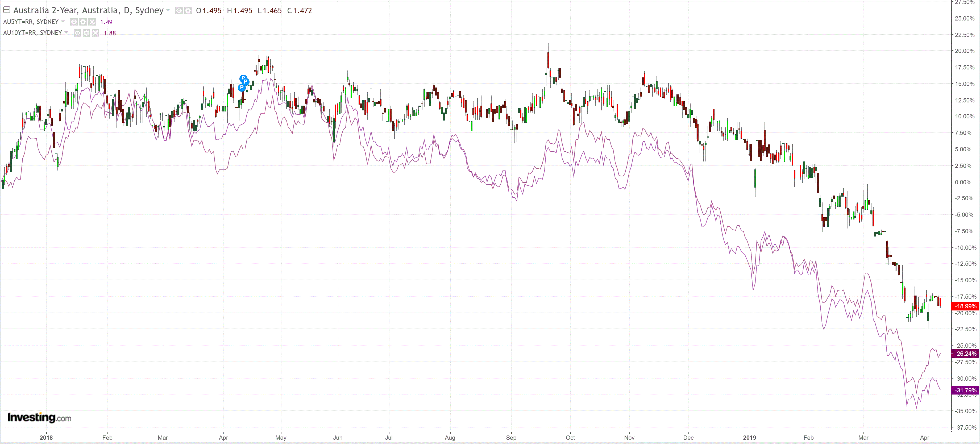The image size is (980, 444).
Task: Click the red -18.99% price label
Action: pos(965,306)
